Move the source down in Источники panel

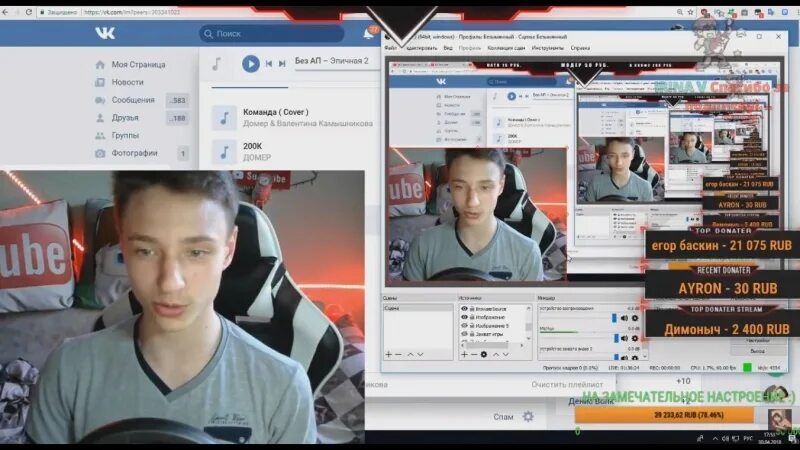(506, 354)
